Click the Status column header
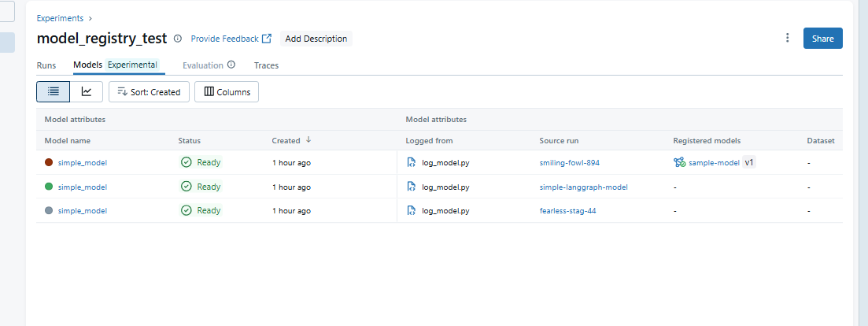This screenshot has width=868, height=326. coord(190,141)
